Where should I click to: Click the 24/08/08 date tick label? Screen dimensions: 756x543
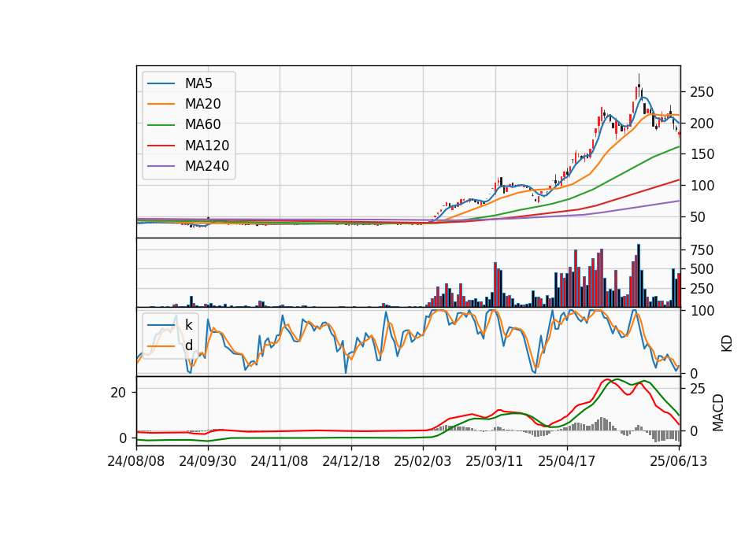[136, 461]
